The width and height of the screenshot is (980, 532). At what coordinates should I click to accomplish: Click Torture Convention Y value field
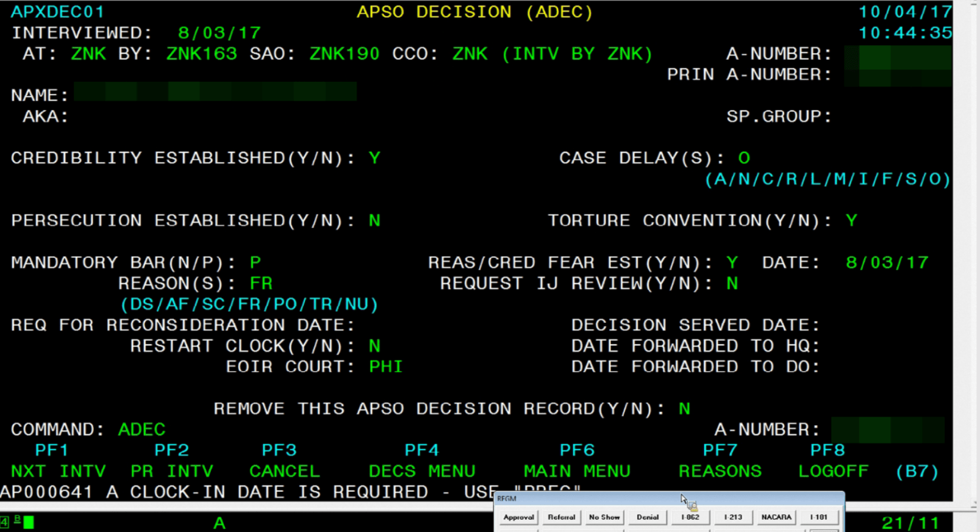pyautogui.click(x=851, y=221)
